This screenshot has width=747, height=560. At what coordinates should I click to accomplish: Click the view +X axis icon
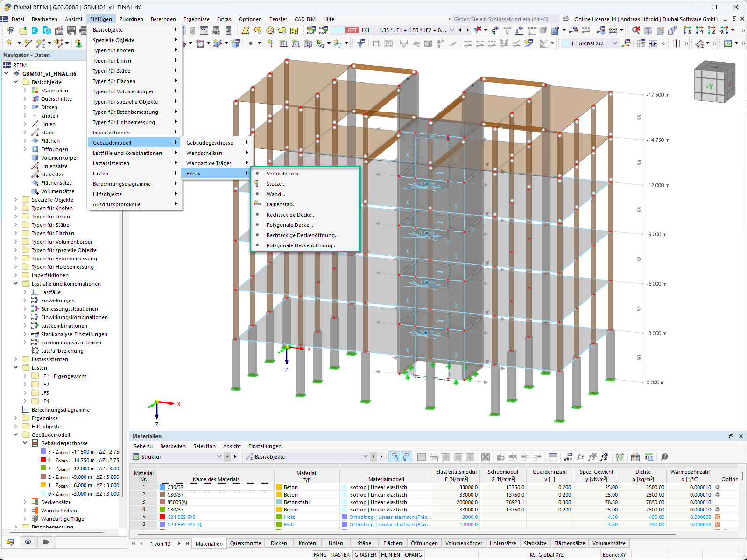click(687, 30)
